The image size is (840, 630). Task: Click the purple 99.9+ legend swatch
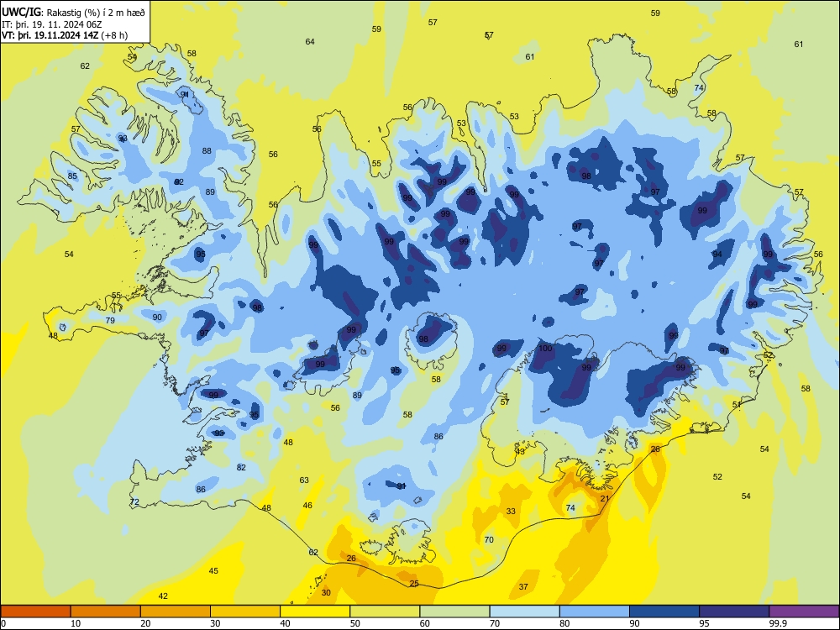coord(804,612)
